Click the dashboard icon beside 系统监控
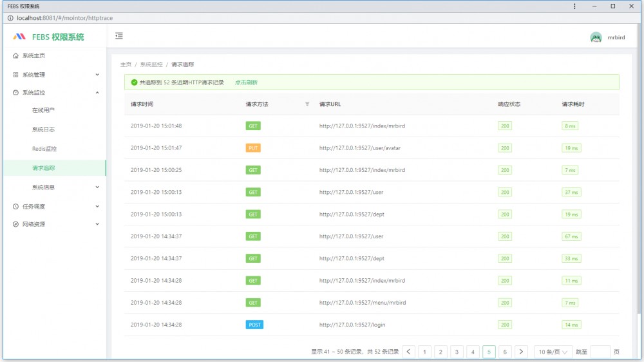Screen dimensions: 644x362 (15, 93)
